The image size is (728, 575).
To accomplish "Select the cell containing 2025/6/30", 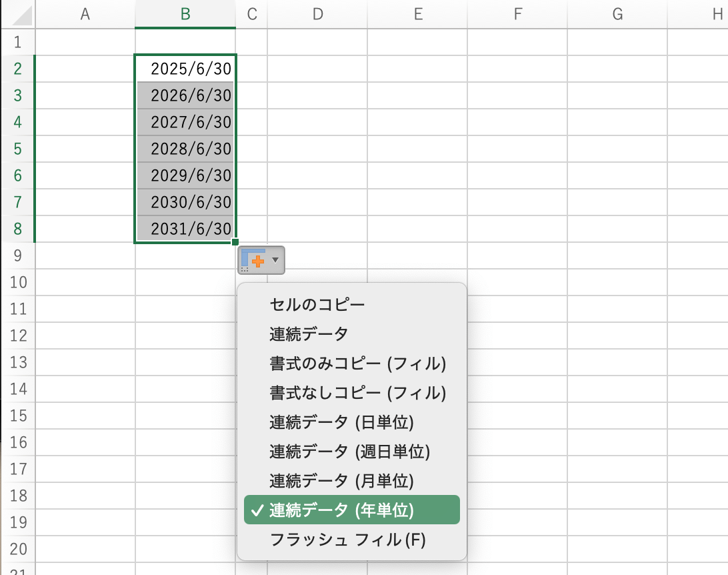I will [185, 68].
